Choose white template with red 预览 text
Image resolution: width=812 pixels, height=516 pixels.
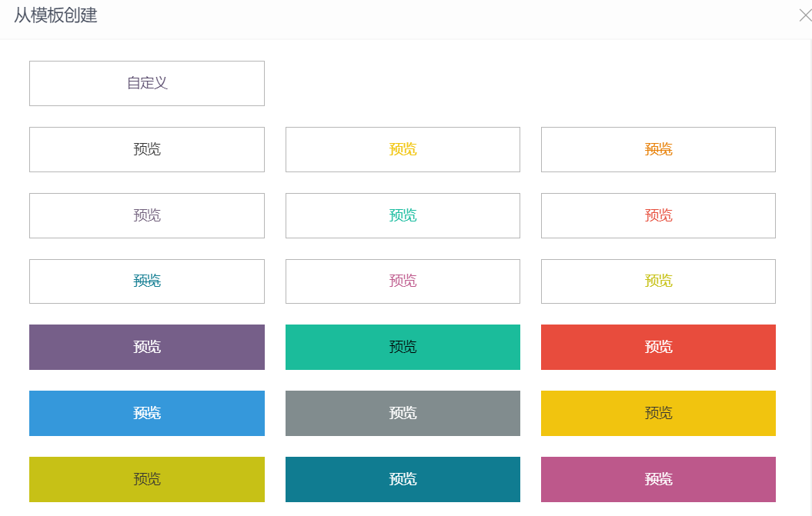[658, 215]
